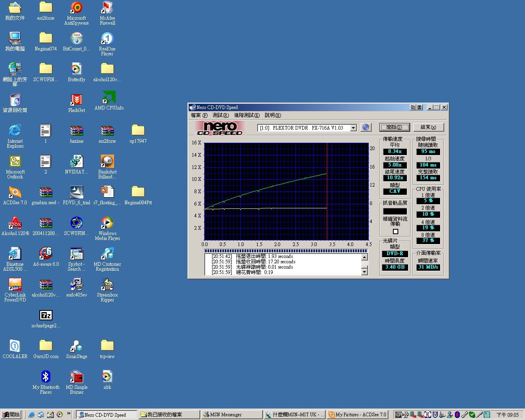Open Microsoft Outlook desktop icon

tap(15, 167)
